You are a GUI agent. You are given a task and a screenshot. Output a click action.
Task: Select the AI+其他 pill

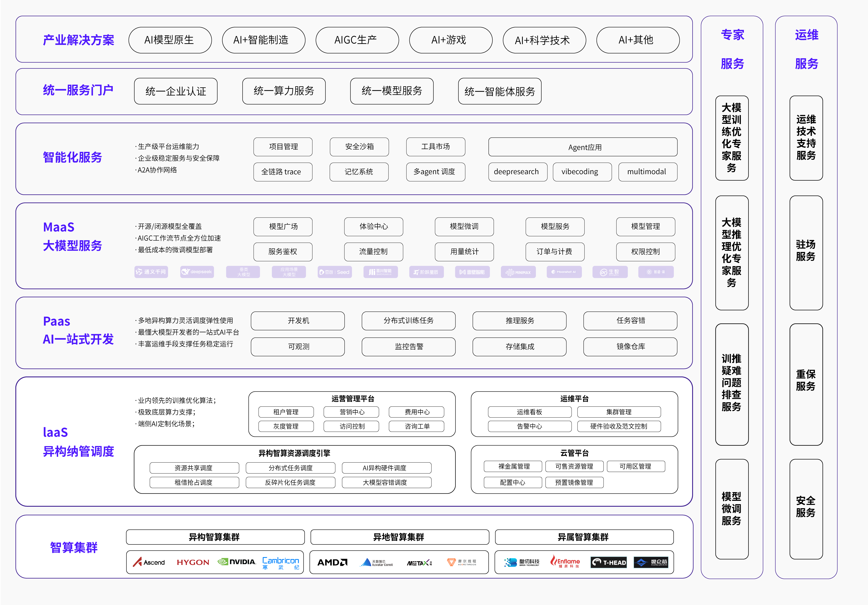638,40
